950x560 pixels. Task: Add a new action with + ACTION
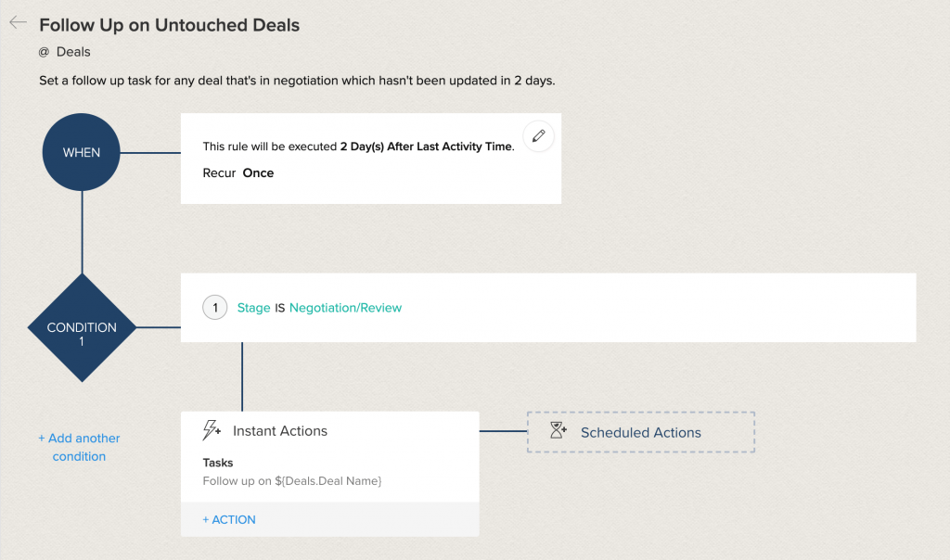[x=229, y=519]
